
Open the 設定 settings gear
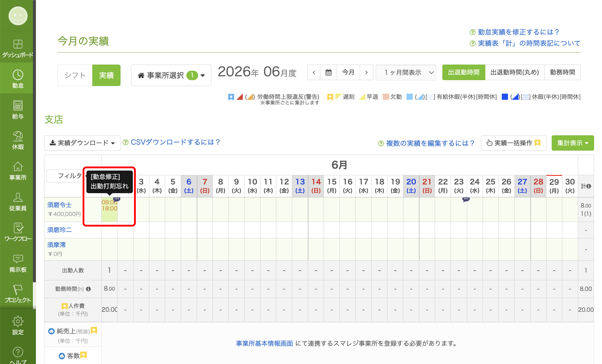click(18, 325)
